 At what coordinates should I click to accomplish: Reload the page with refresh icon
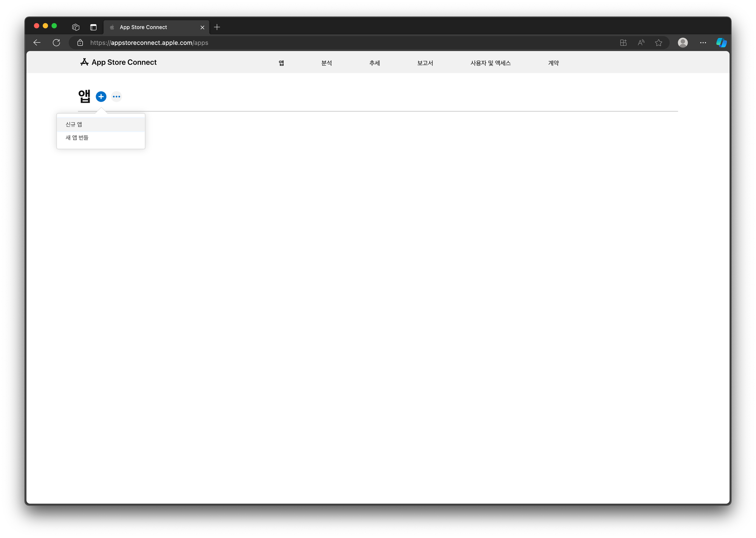click(56, 43)
